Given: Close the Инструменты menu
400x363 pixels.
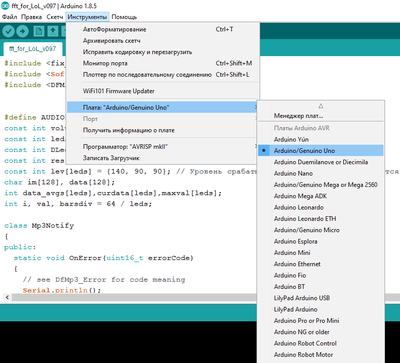Looking at the screenshot, I should [88, 17].
